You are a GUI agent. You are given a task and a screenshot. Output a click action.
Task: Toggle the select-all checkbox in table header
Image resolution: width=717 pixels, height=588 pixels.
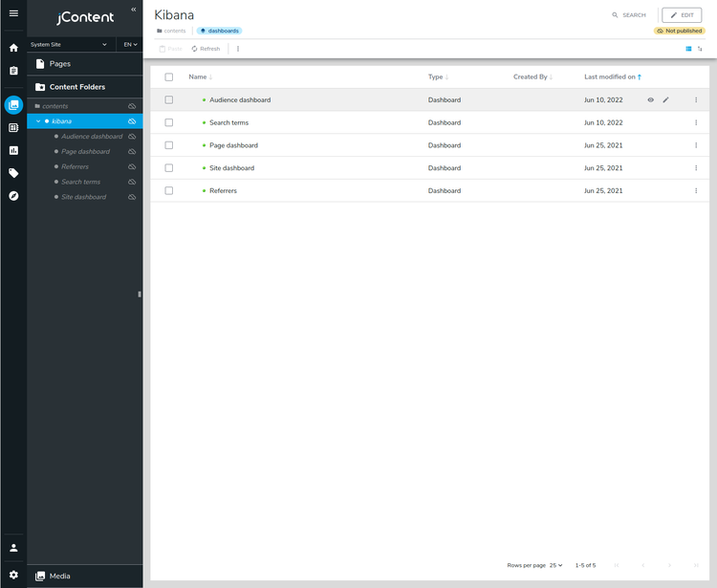click(168, 76)
